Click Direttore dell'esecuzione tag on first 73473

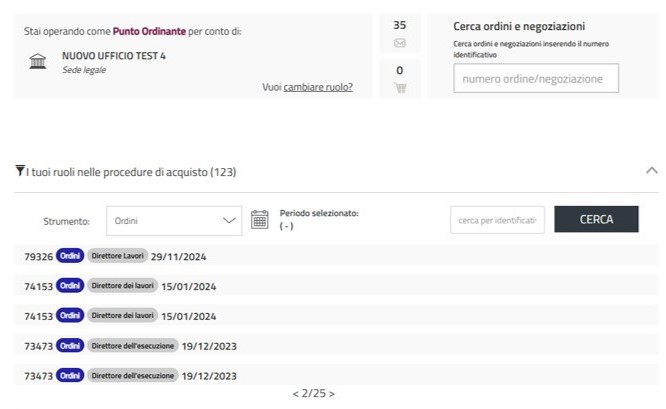coord(132,346)
